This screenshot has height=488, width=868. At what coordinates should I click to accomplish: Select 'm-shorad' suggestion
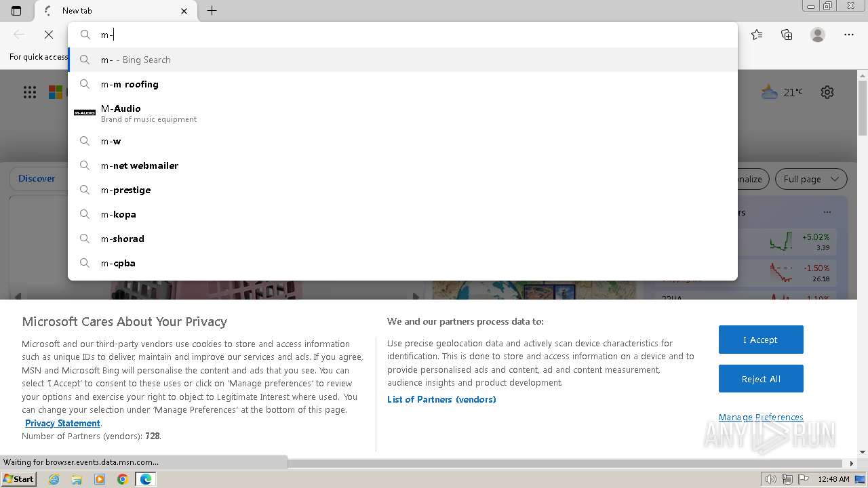(402, 239)
